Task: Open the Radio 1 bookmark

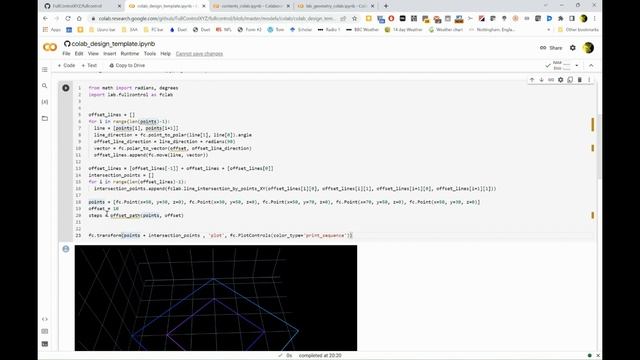Action: point(329,30)
